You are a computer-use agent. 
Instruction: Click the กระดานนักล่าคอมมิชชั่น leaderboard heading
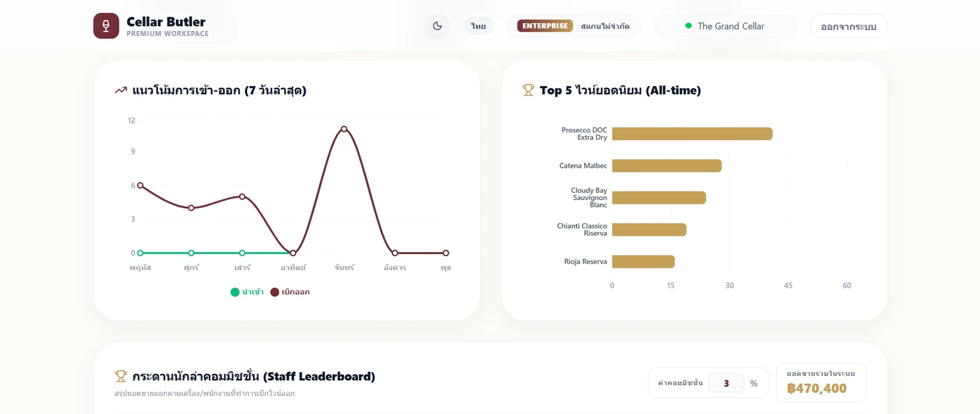(253, 376)
